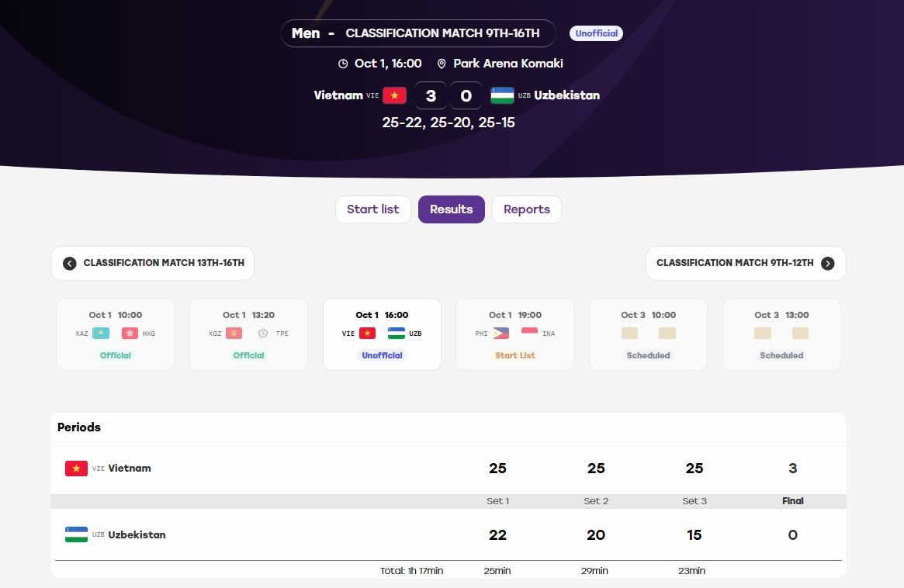Open the scheduled Oct 3 13:00 match

781,334
